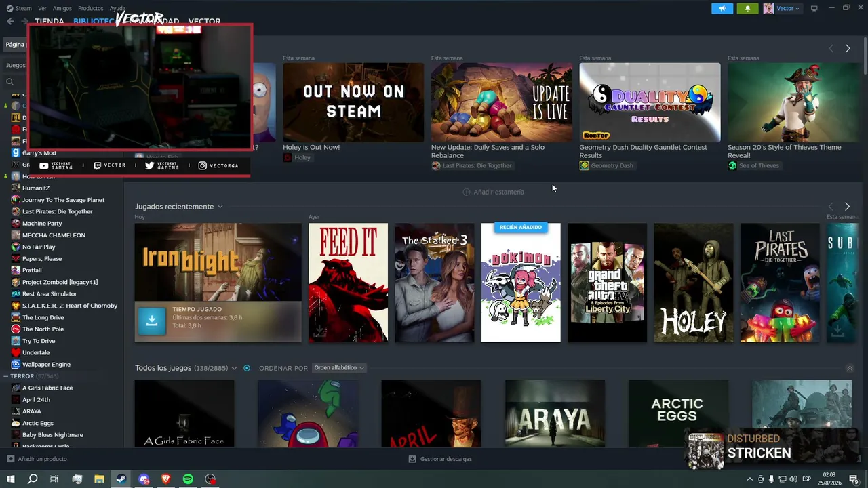Open the Dokimon game cover

pos(521,283)
